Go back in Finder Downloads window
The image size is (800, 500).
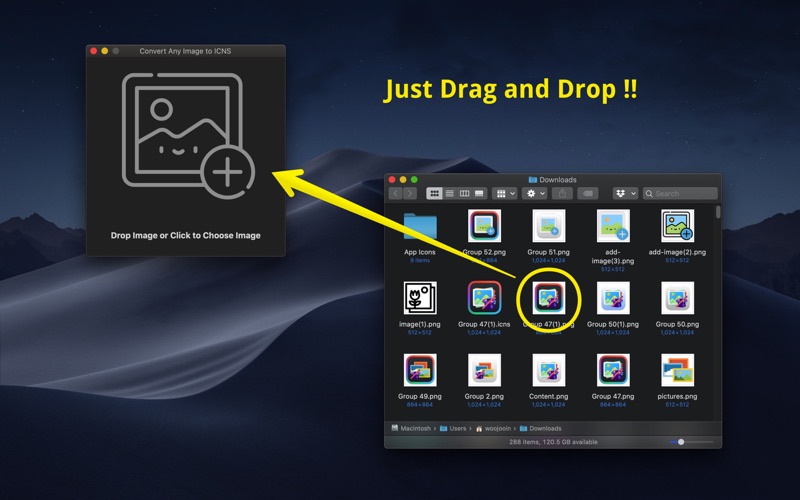[396, 193]
